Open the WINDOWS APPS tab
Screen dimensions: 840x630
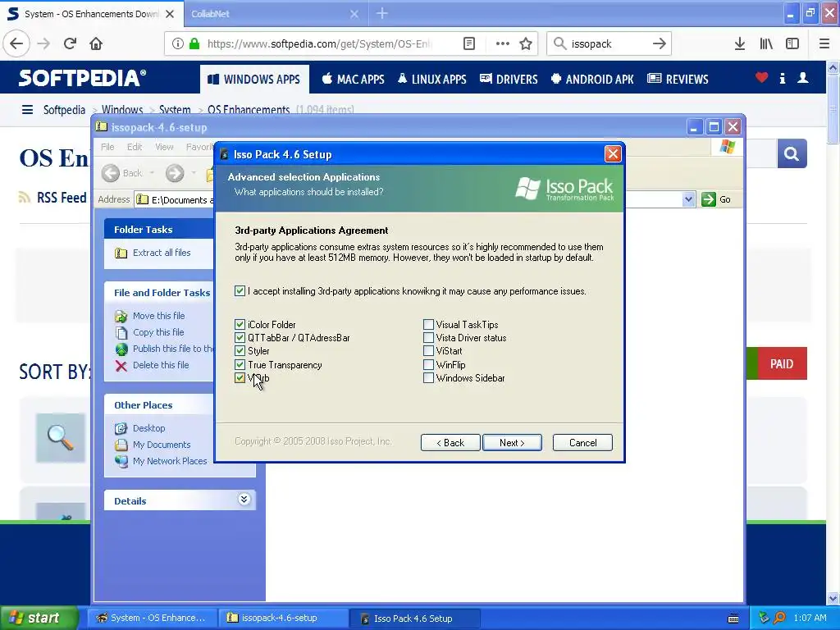(254, 80)
